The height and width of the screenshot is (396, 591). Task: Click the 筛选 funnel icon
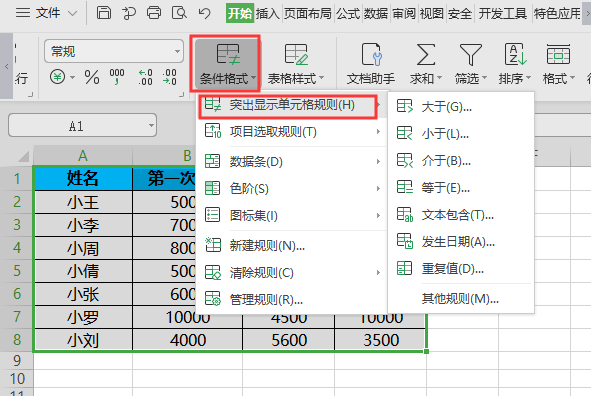pyautogui.click(x=470, y=55)
